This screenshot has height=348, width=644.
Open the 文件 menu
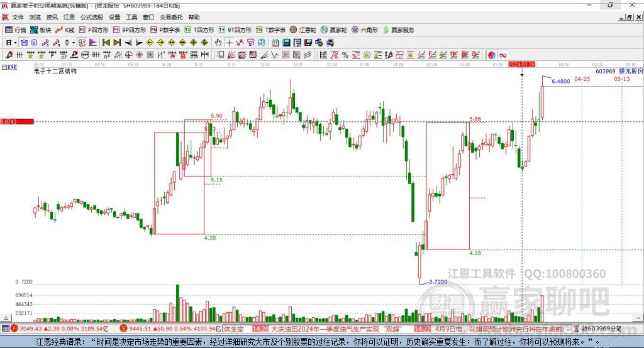tap(18, 17)
